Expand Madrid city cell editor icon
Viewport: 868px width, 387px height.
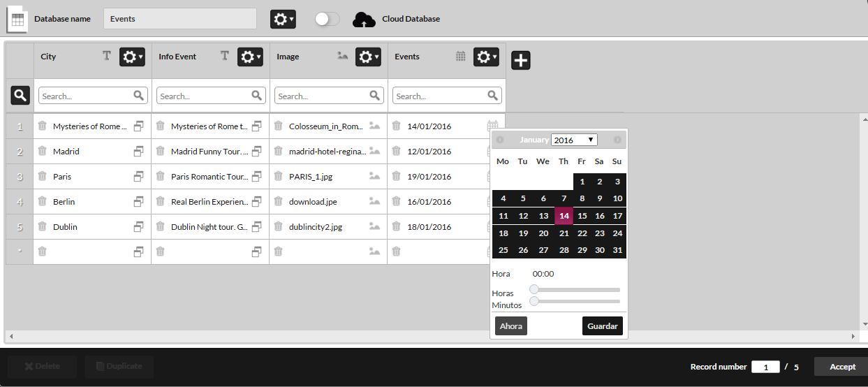[x=139, y=151]
